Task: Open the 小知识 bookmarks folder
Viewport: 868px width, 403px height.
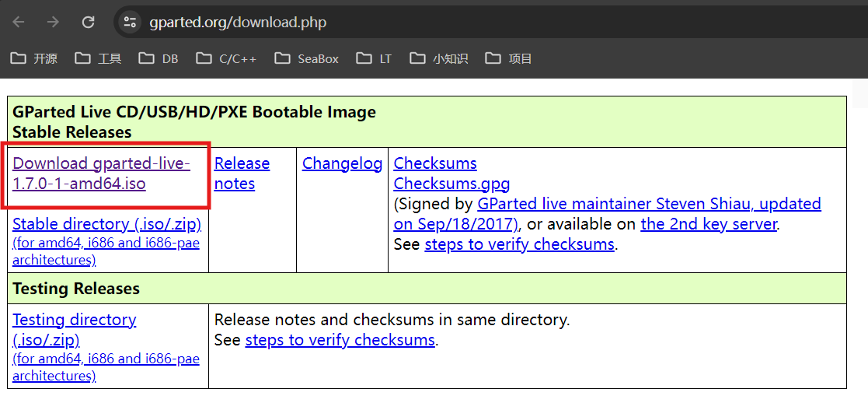Action: click(439, 58)
